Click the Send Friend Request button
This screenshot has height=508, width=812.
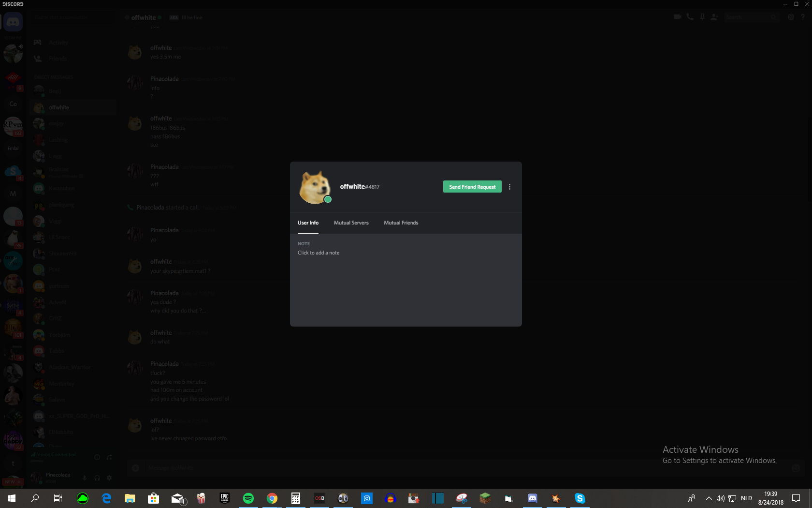[472, 187]
